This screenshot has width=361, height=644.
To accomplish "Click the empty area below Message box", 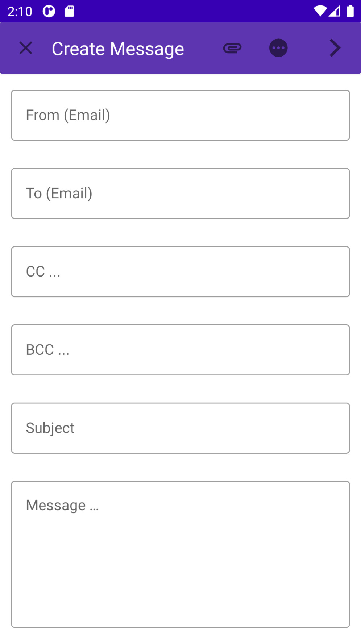I will click(180, 636).
